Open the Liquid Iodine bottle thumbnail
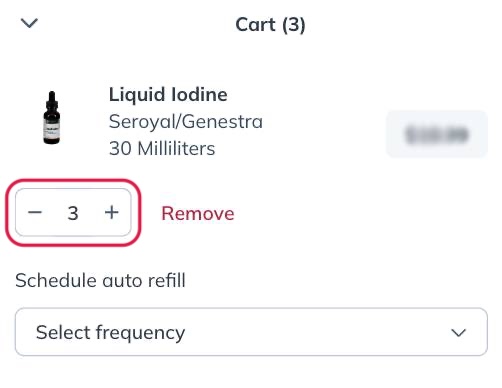 point(52,117)
